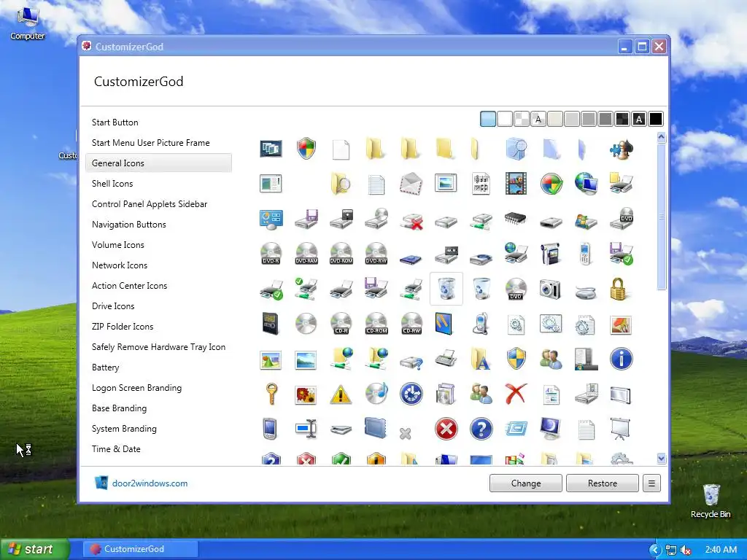This screenshot has width=747, height=560.
Task: Select the open envelope mail icon
Action: (411, 184)
